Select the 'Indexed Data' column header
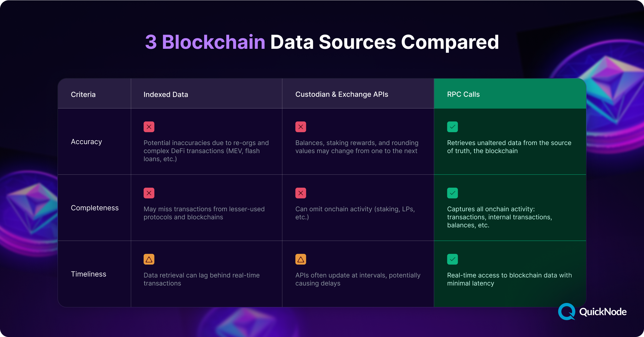 click(166, 94)
